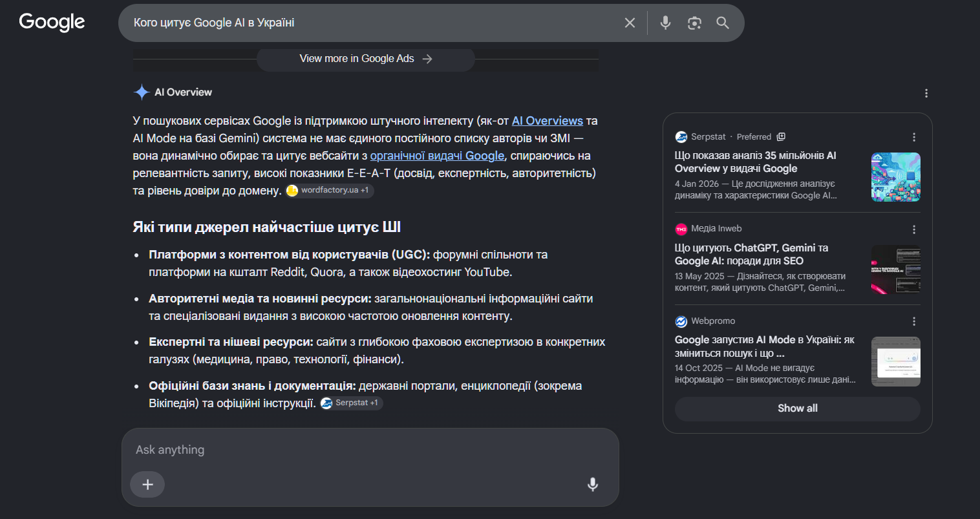Open Serpstat article about 35 мільйонів AI Overview
The image size is (980, 519).
[756, 162]
